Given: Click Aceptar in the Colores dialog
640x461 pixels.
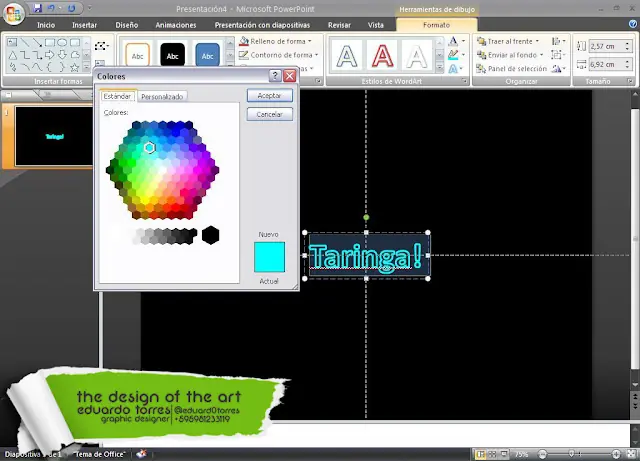Looking at the screenshot, I should [x=269, y=96].
